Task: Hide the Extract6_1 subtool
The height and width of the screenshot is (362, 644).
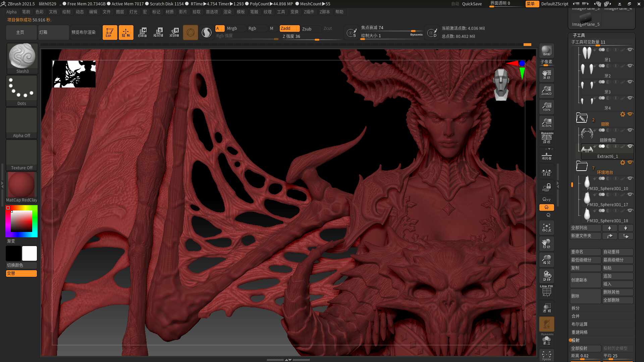Action: pos(630,146)
